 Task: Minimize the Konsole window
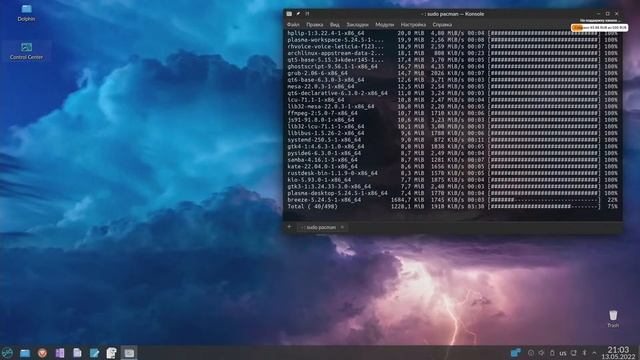tap(599, 14)
